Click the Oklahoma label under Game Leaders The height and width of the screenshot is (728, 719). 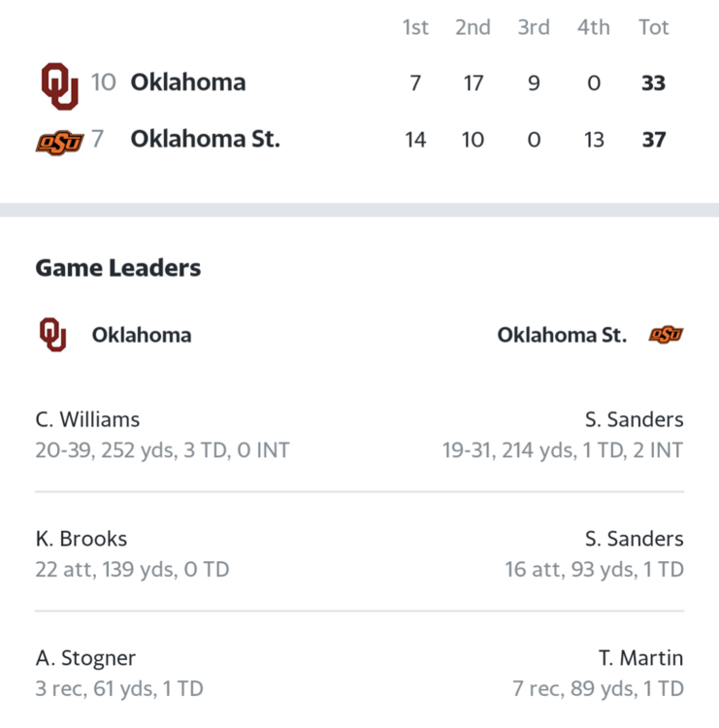point(142,335)
